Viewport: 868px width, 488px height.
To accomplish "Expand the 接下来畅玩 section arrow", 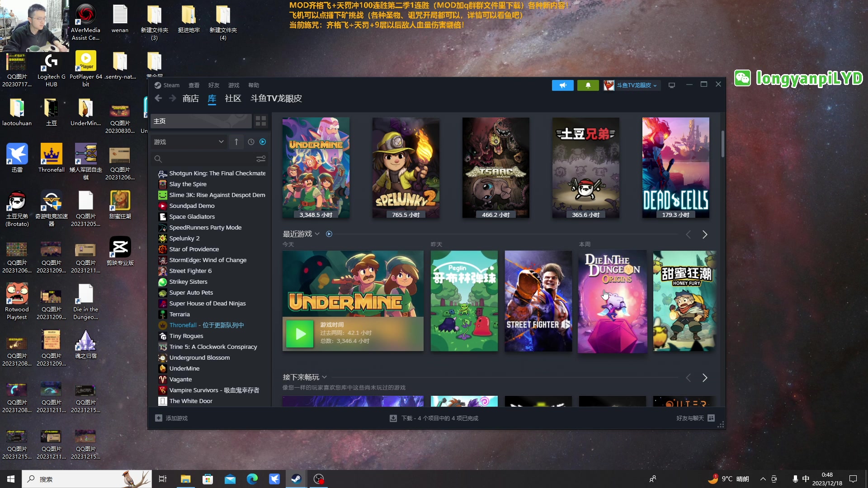I will (x=325, y=377).
